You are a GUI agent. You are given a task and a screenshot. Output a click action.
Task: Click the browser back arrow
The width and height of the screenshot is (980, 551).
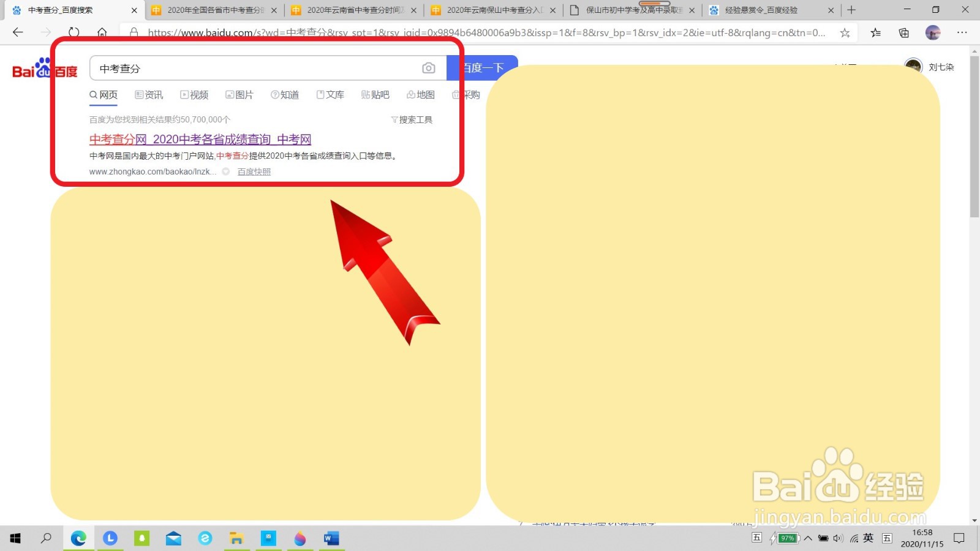click(18, 32)
